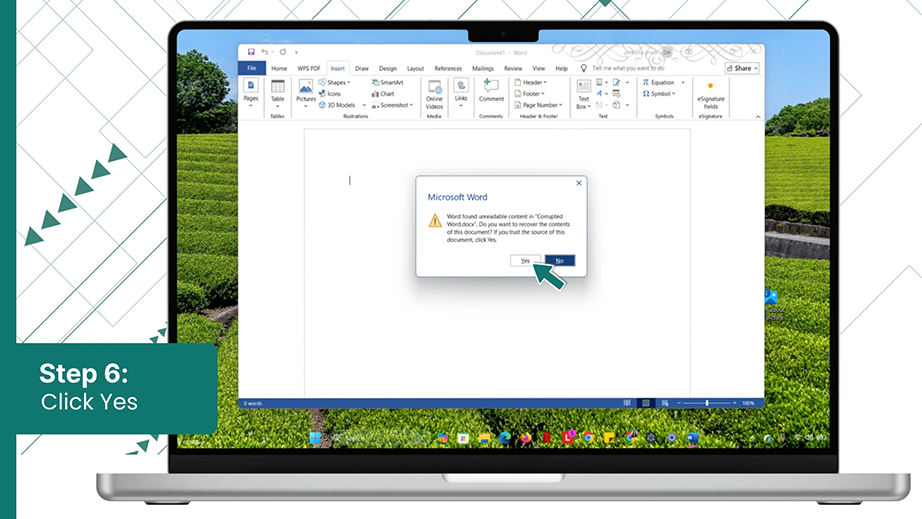Screen dimensions: 922x519
Task: Open the Screenshot dropdown
Action: [392, 105]
